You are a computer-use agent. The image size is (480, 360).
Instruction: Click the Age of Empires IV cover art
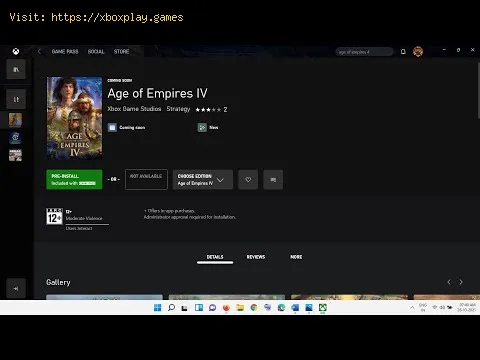(74, 118)
